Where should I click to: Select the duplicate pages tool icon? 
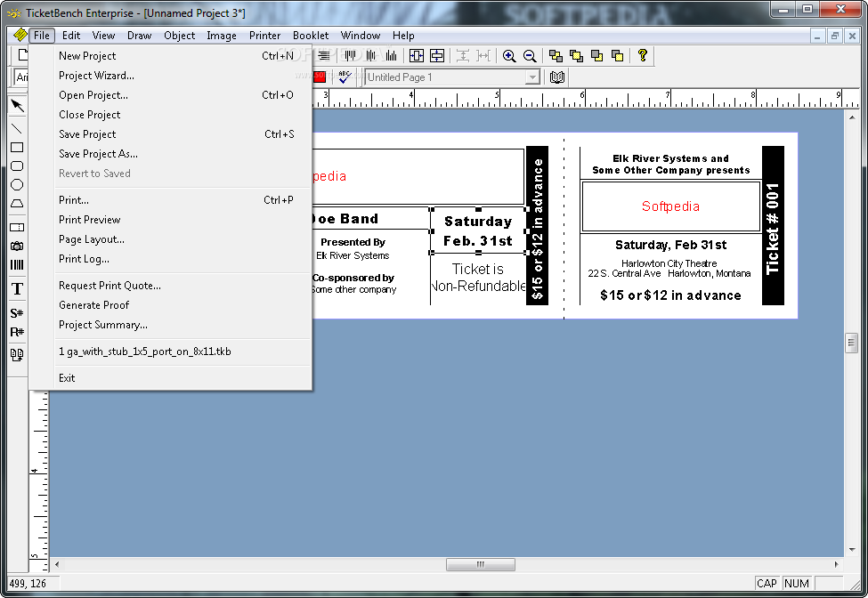(17, 355)
